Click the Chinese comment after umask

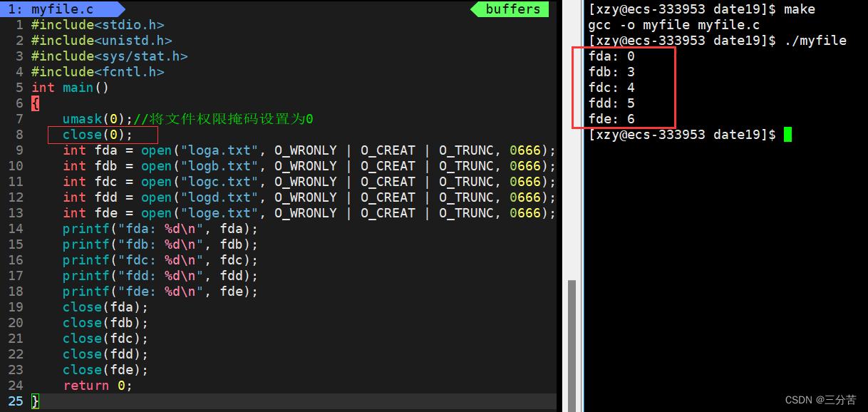223,119
